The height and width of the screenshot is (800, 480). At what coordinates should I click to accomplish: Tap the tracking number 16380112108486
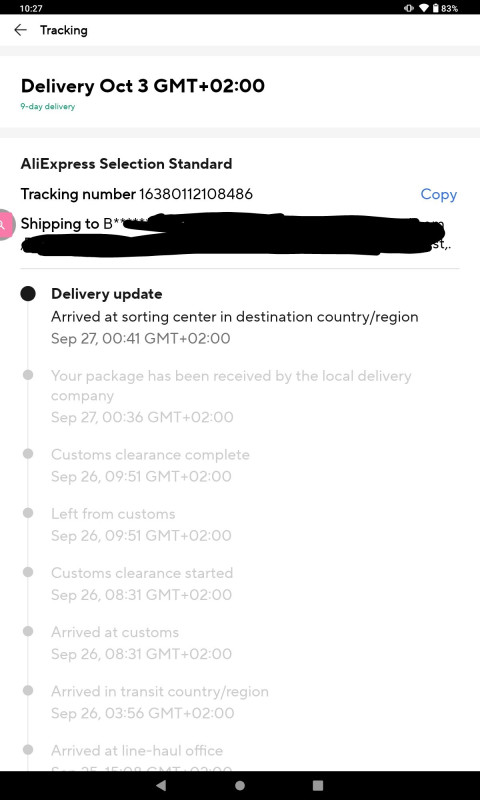(196, 194)
